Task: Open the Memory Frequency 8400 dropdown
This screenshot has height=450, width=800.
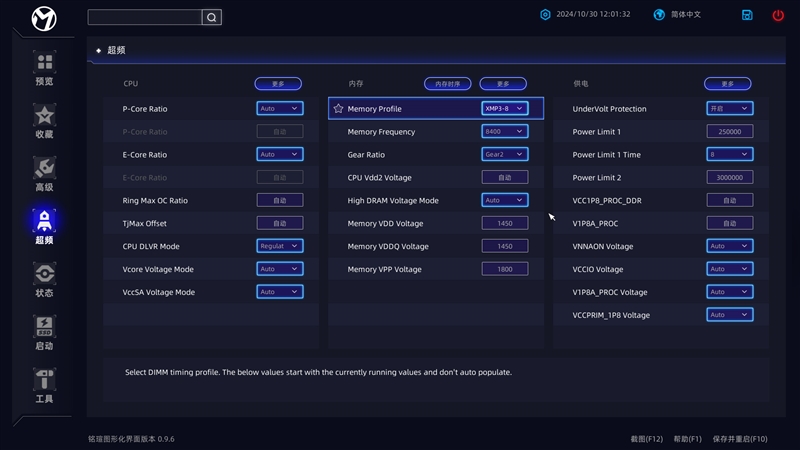Action: coord(504,132)
